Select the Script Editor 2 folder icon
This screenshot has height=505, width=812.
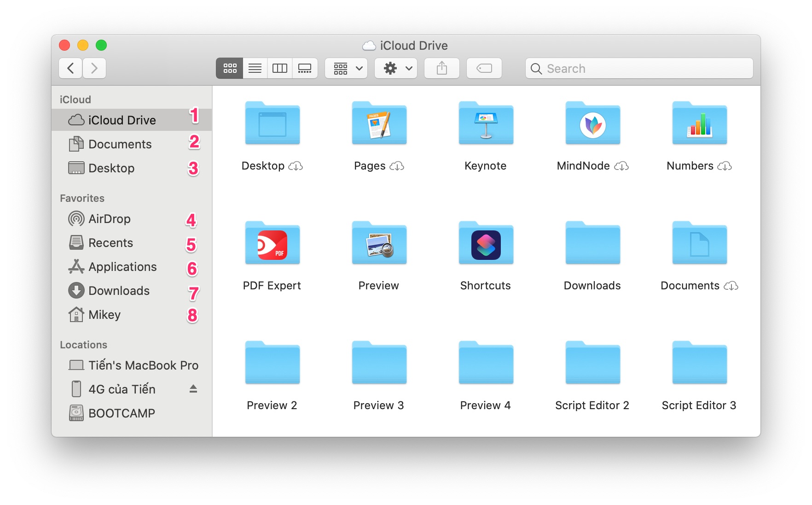(593, 363)
